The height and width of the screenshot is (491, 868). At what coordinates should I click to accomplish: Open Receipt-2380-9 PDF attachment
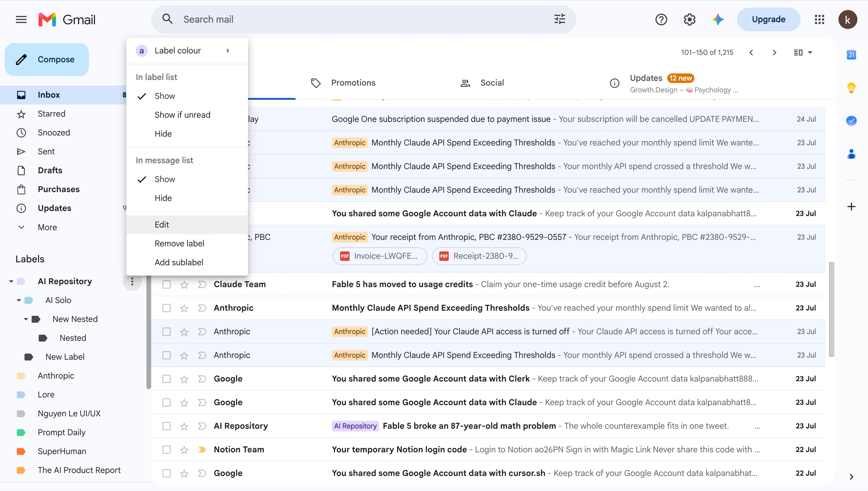pyautogui.click(x=479, y=256)
